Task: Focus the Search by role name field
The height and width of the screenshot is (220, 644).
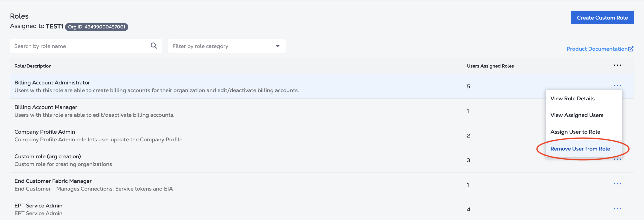Action: 86,46
